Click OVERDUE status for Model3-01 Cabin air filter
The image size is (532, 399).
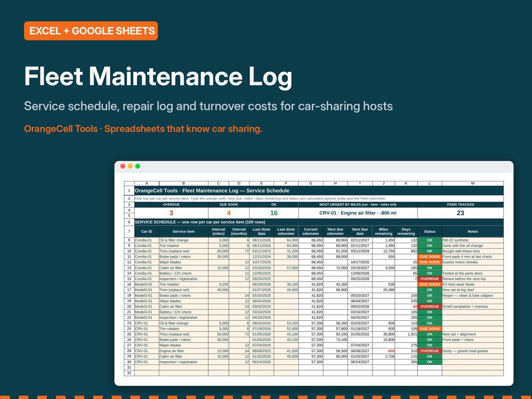(x=429, y=307)
